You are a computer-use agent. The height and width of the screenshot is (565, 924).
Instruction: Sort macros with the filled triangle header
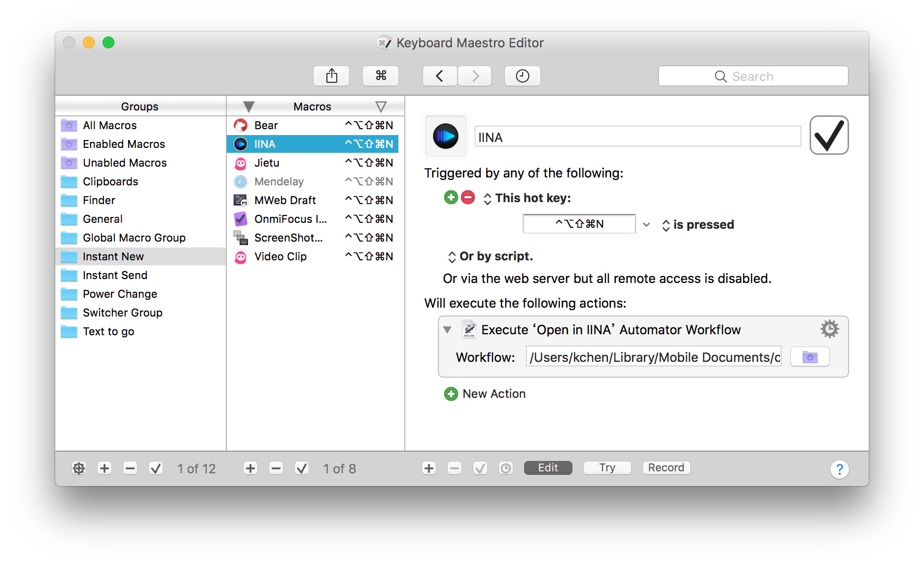click(249, 106)
